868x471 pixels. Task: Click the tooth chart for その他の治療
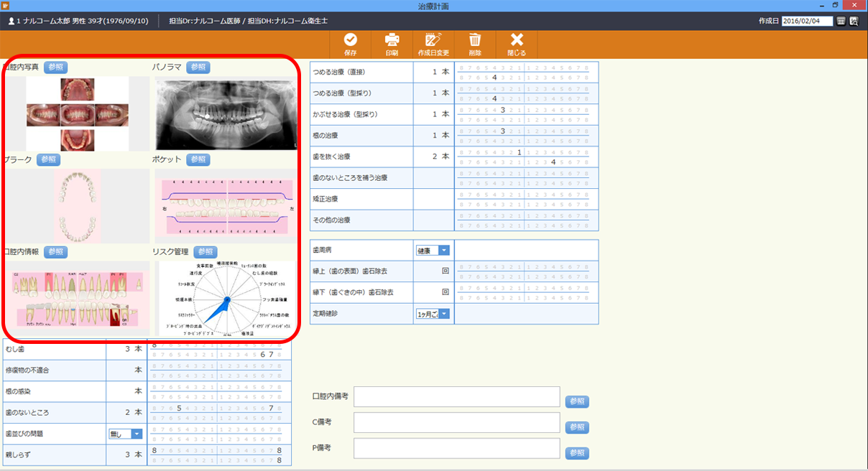(x=526, y=220)
